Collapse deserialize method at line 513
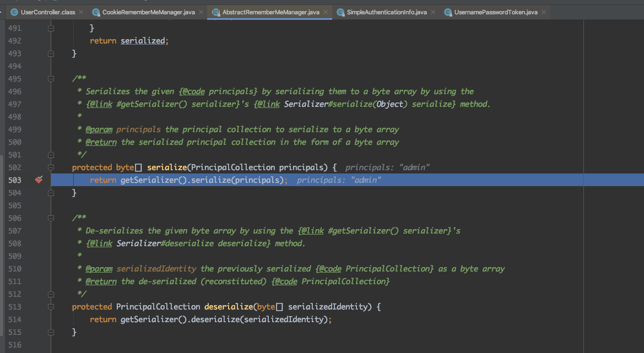This screenshot has width=644, height=353. point(51,307)
